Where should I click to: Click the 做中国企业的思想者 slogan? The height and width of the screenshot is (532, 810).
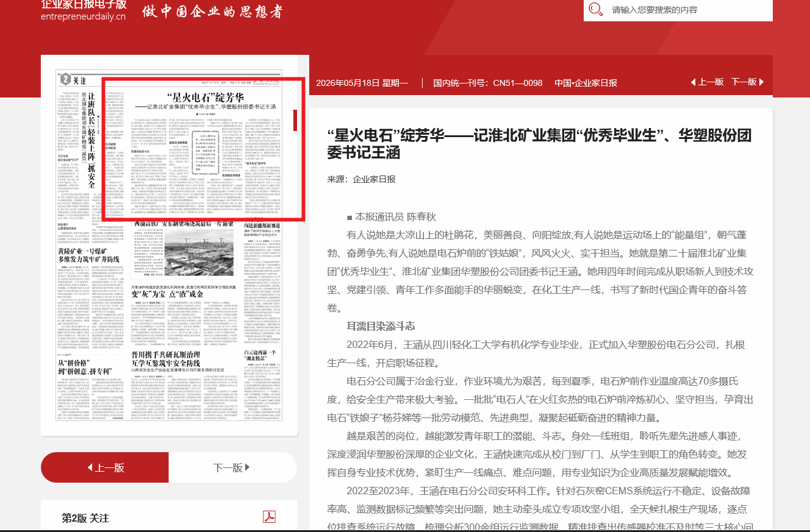[212, 11]
